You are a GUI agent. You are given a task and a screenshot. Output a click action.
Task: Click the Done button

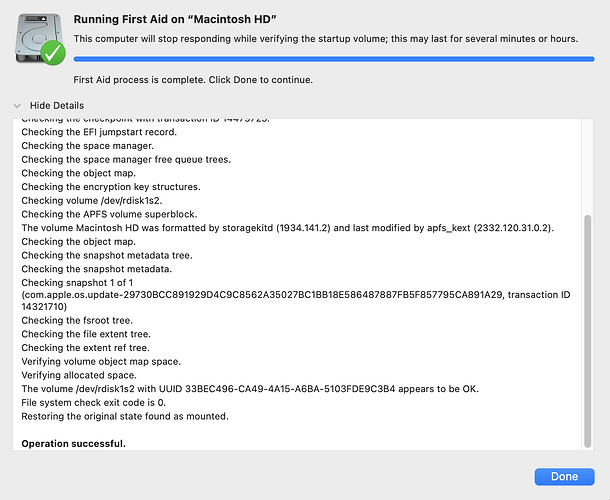[564, 476]
